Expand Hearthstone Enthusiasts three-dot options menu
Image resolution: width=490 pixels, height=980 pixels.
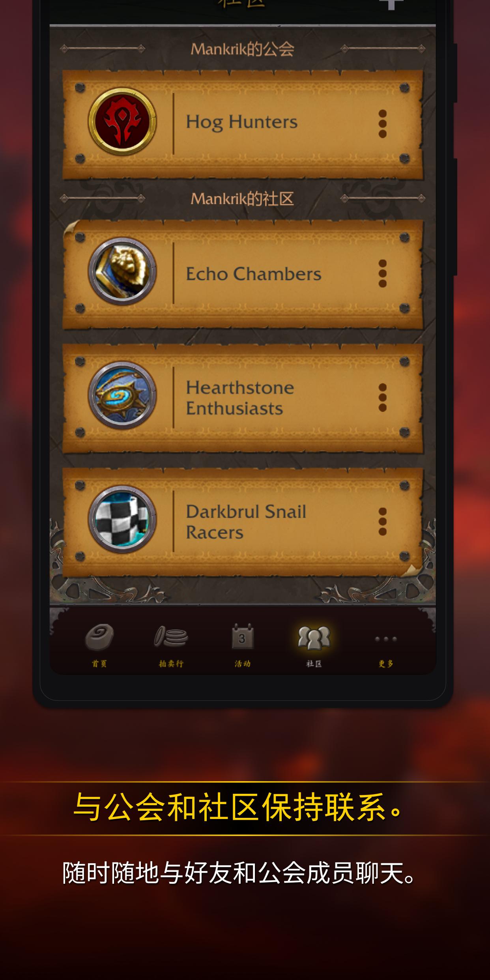382,398
